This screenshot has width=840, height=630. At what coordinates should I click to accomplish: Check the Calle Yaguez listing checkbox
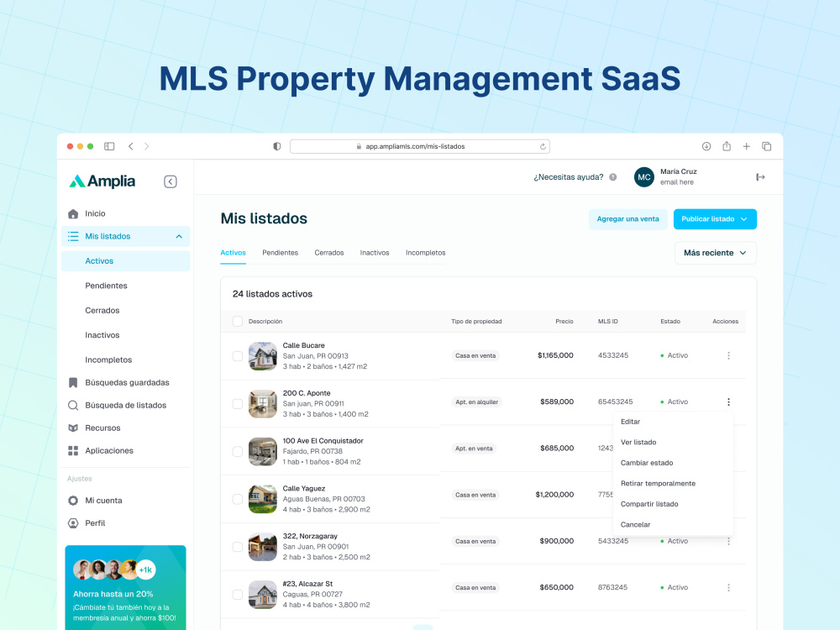click(238, 499)
